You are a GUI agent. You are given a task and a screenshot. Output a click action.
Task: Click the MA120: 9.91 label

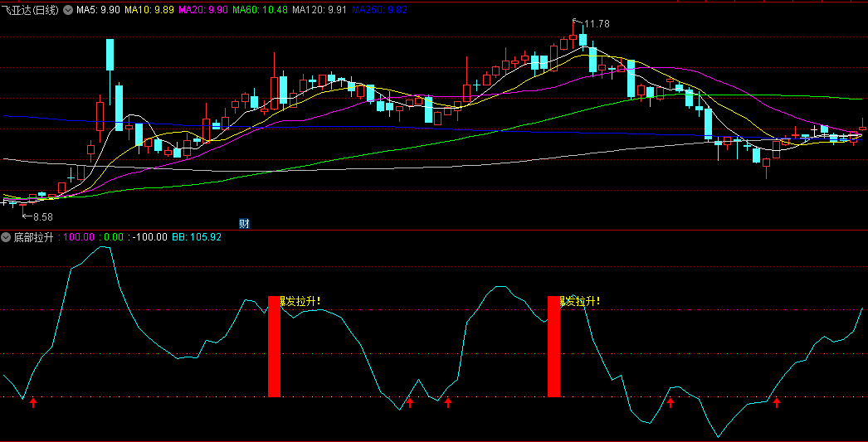pos(320,10)
